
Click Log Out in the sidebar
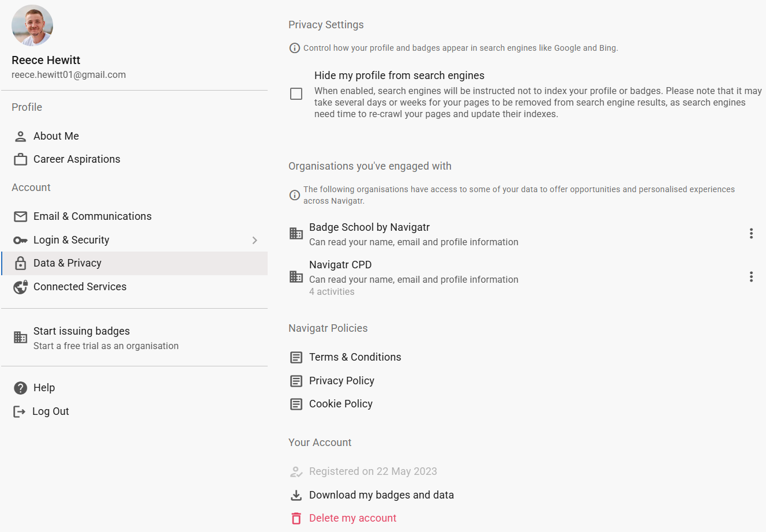(50, 411)
